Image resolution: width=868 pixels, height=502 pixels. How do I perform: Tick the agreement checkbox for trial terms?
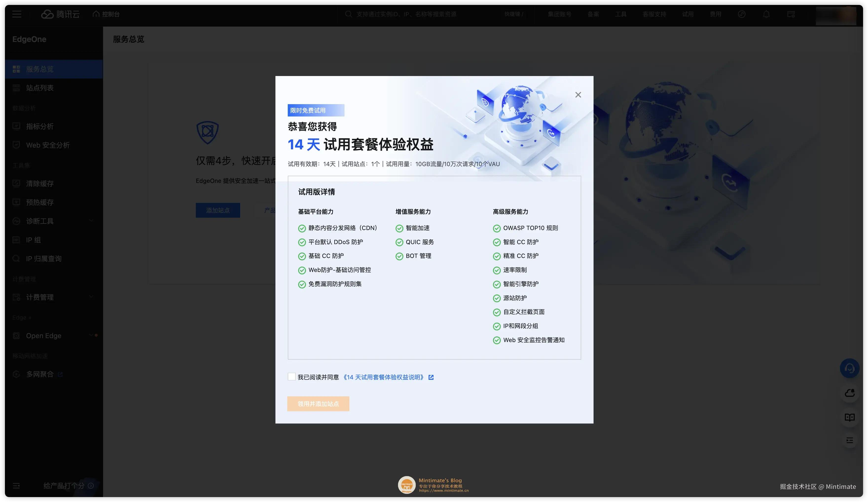tap(291, 377)
